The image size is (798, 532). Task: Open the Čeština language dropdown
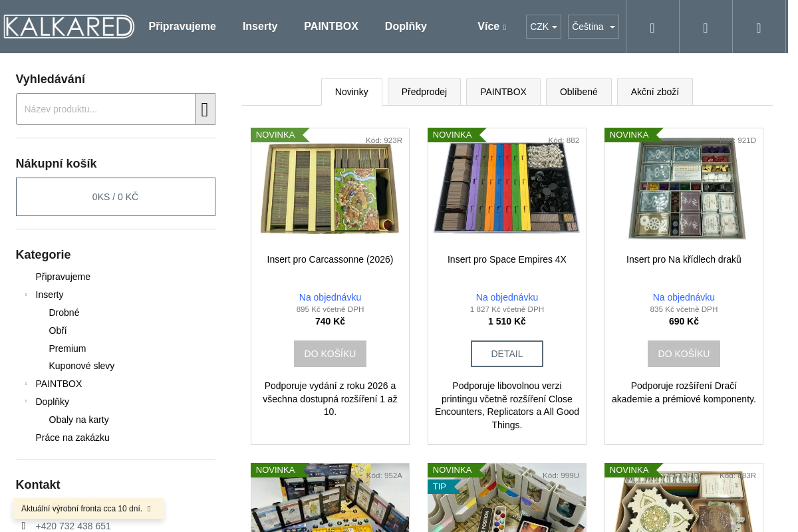click(x=593, y=27)
